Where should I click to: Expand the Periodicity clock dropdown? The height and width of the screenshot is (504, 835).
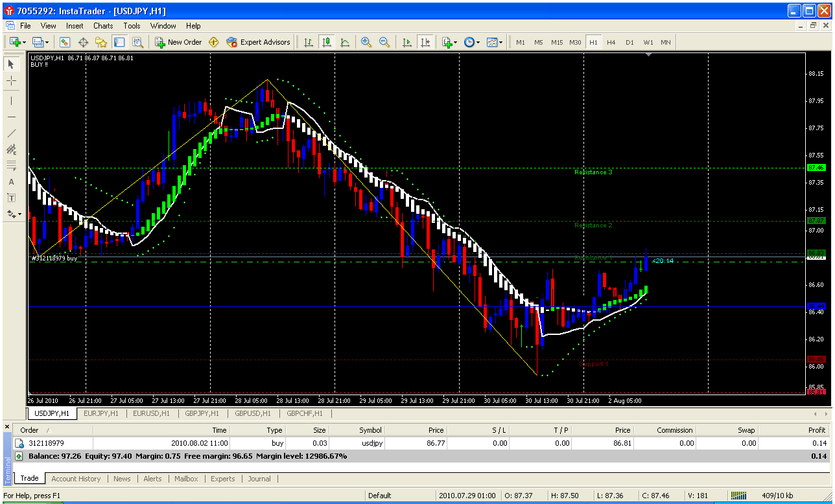click(x=471, y=42)
